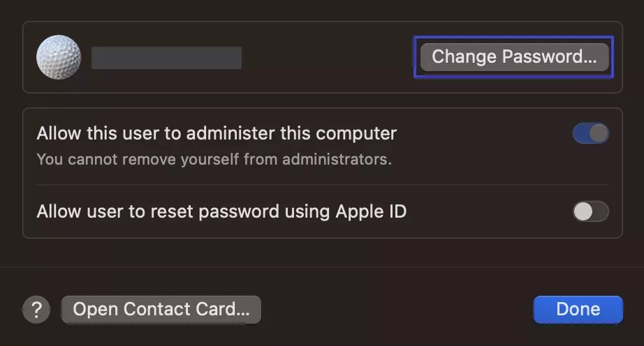
Task: Click the 'Allow this user to administer' label
Action: [217, 133]
